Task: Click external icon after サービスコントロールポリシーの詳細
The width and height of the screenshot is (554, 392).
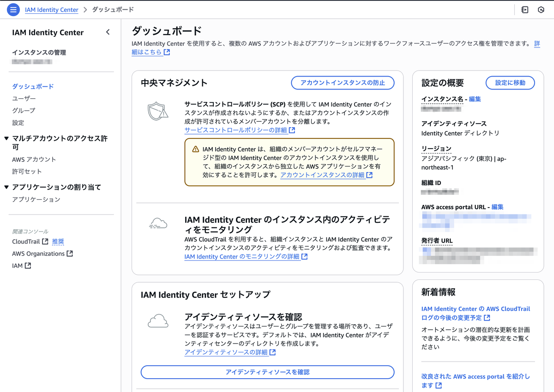Action: coord(292,131)
